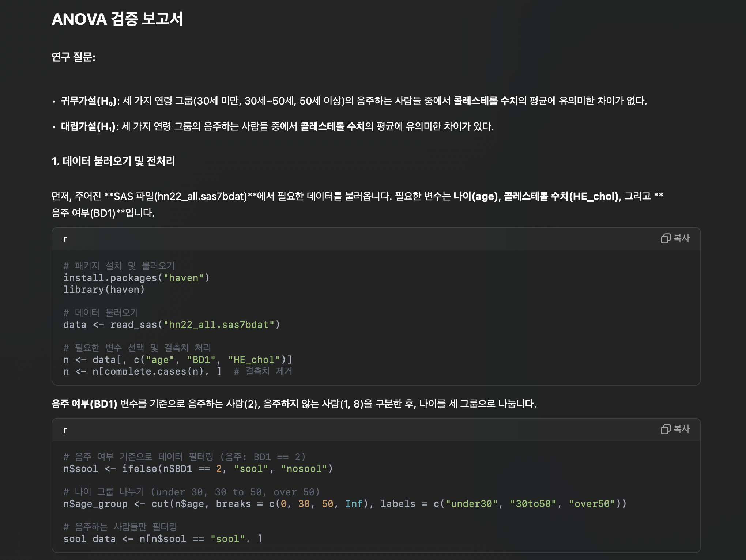Viewport: 746px width, 560px height.
Task: Click the 'r' language label of second code block
Action: pos(65,430)
